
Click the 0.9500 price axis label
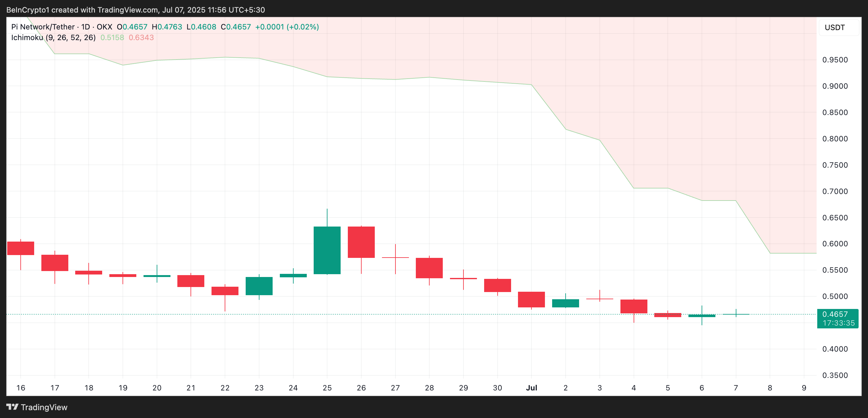[x=835, y=60]
